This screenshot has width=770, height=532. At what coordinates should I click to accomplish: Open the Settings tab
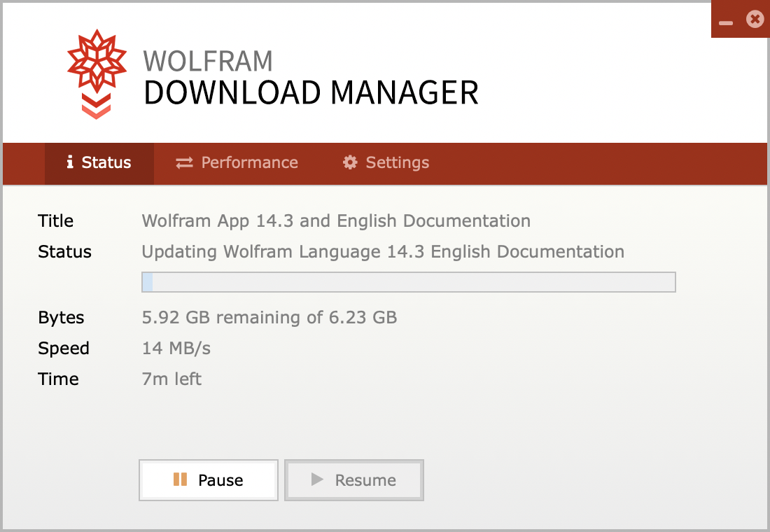(x=386, y=162)
